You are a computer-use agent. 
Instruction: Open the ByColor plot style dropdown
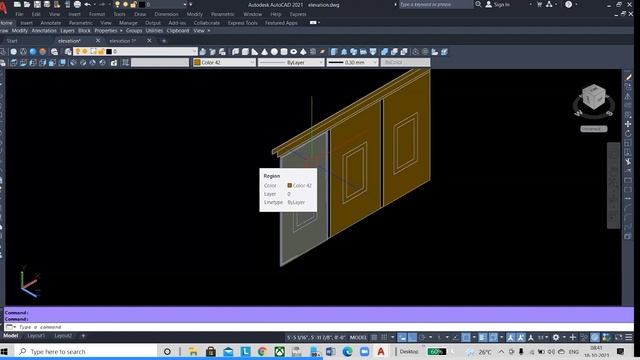click(405, 62)
